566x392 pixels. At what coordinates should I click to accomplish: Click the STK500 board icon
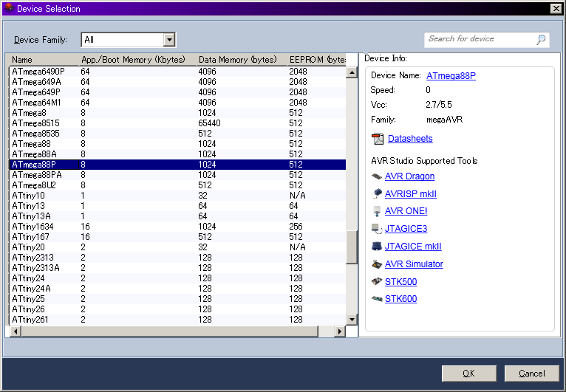click(377, 282)
